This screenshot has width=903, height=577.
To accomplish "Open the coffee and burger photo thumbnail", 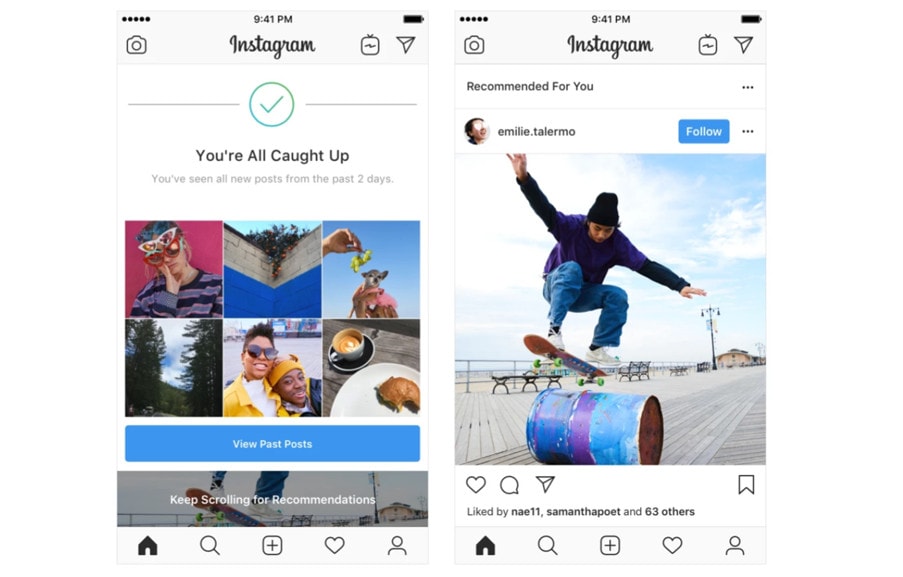I will 371,368.
